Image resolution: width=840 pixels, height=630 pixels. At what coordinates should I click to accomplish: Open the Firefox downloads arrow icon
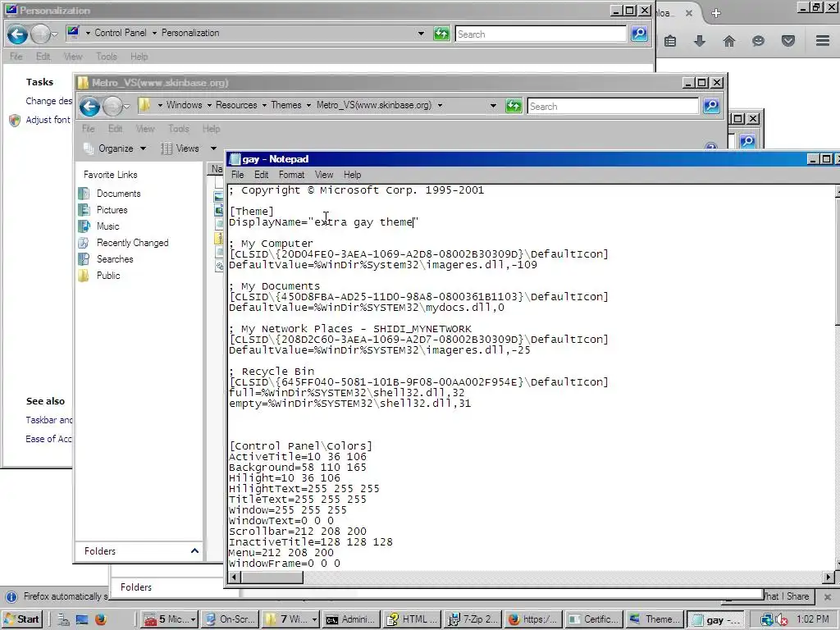(x=700, y=41)
